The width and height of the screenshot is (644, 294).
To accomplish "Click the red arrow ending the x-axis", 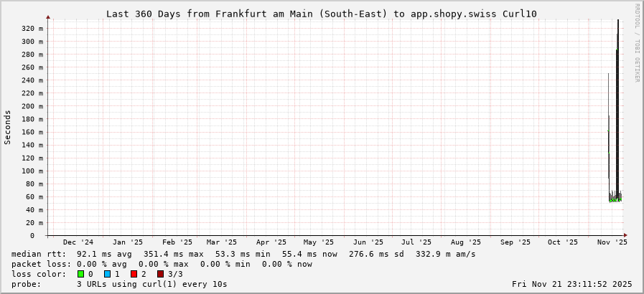I will (625, 235).
